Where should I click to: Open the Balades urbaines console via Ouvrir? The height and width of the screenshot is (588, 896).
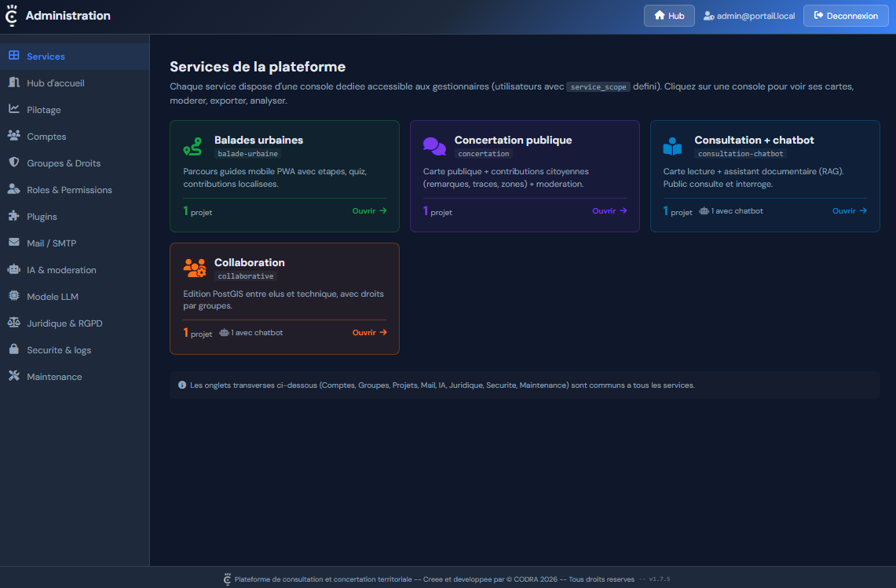click(369, 210)
